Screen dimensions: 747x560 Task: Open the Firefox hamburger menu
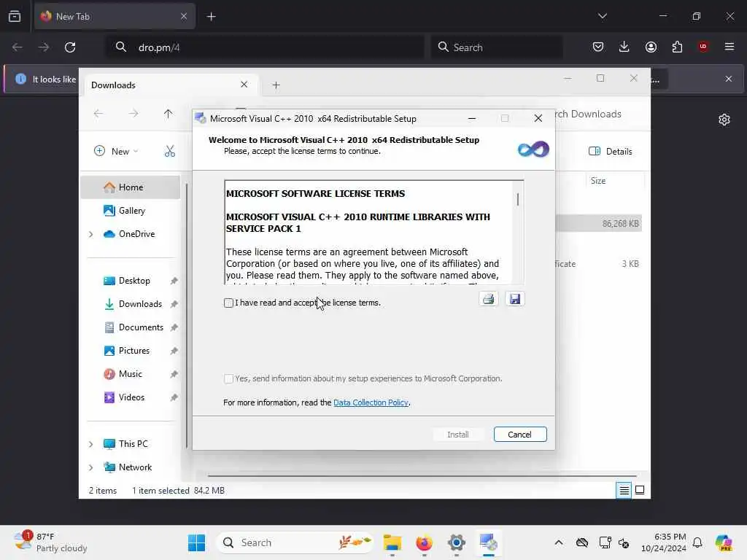(729, 47)
